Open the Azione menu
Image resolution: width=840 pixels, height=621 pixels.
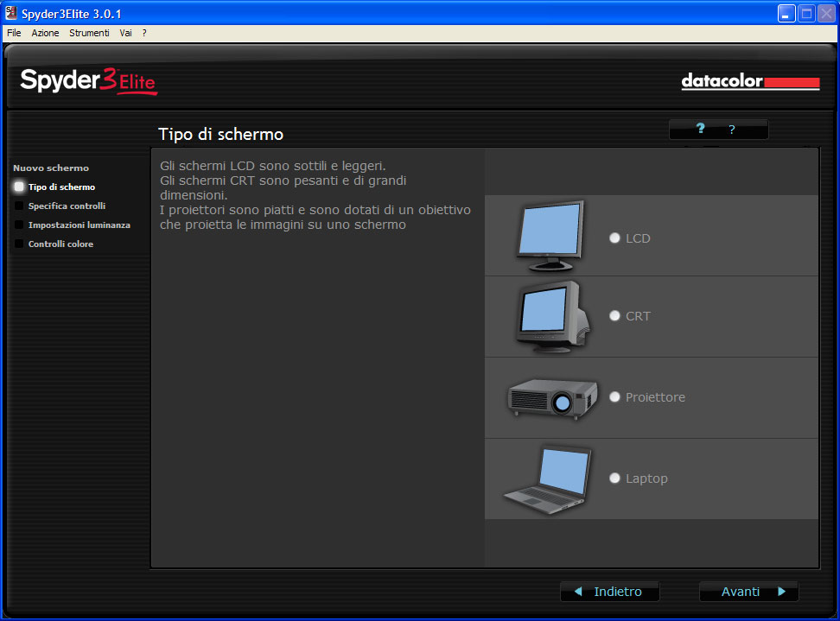pyautogui.click(x=45, y=33)
